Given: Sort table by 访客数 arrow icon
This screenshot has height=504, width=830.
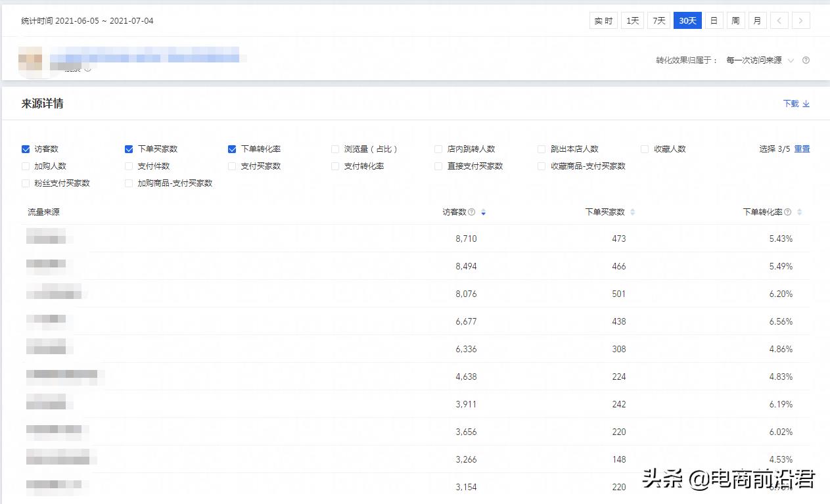Looking at the screenshot, I should 484,212.
